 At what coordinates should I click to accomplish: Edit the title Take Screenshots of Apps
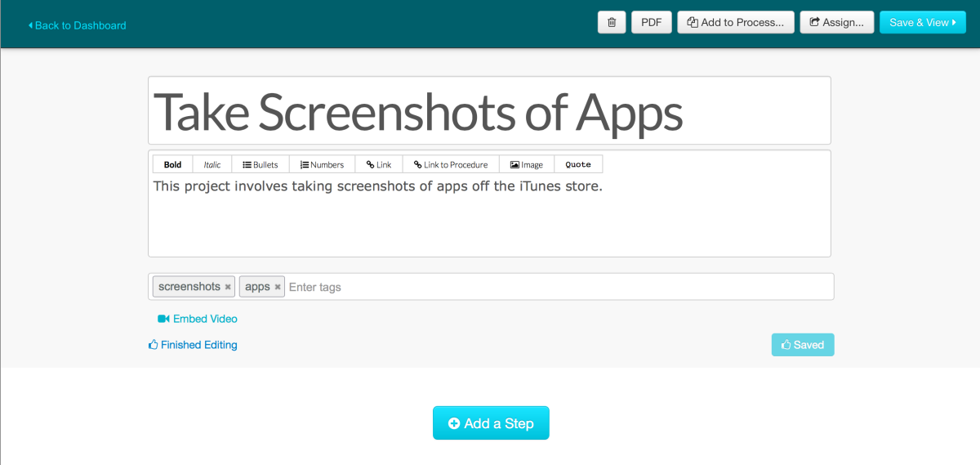point(489,110)
